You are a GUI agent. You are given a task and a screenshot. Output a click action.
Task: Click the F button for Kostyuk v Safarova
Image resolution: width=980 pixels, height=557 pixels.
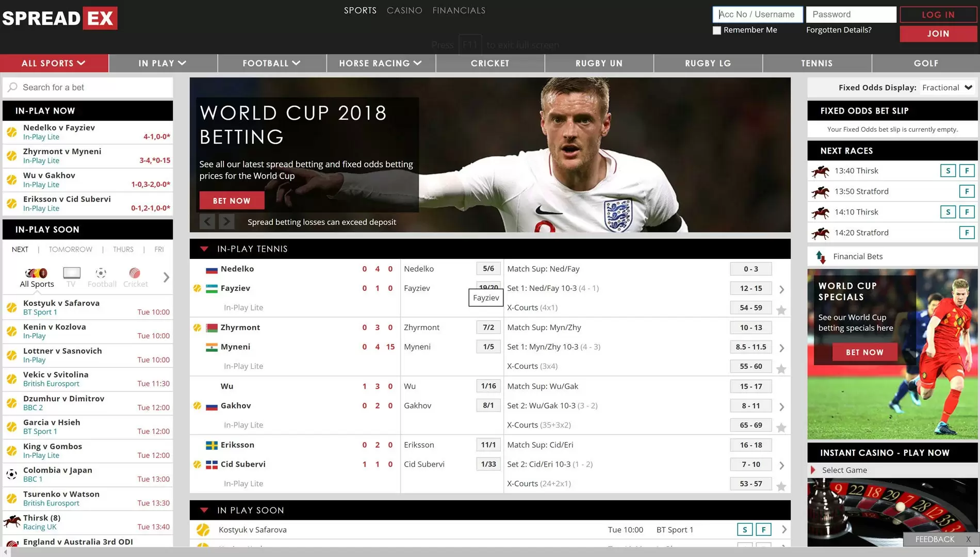click(764, 530)
